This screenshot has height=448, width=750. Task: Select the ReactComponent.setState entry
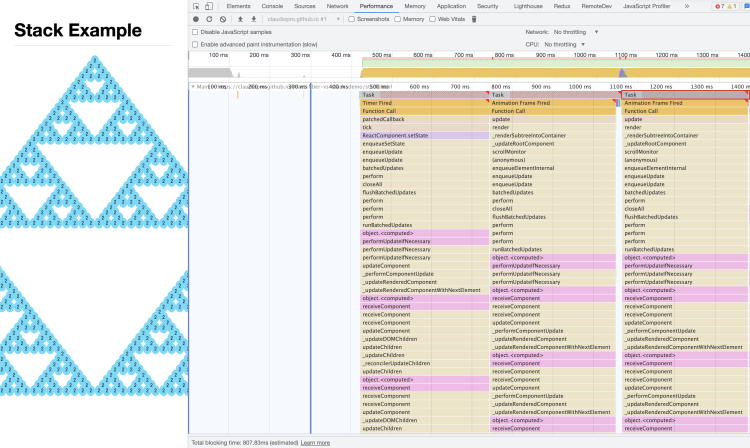coord(424,135)
